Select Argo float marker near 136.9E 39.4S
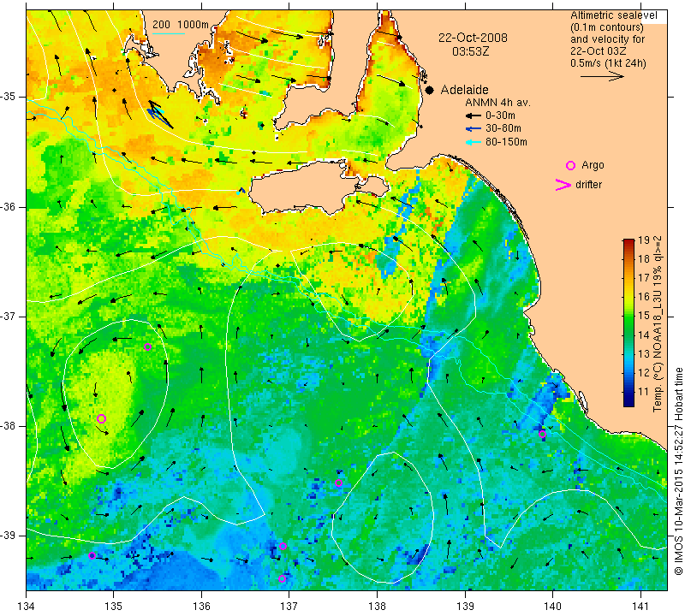The height and width of the screenshot is (616, 685). pos(282,579)
